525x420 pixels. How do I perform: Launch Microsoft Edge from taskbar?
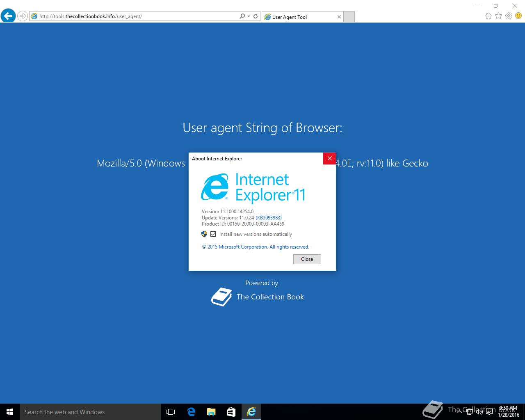[191, 412]
